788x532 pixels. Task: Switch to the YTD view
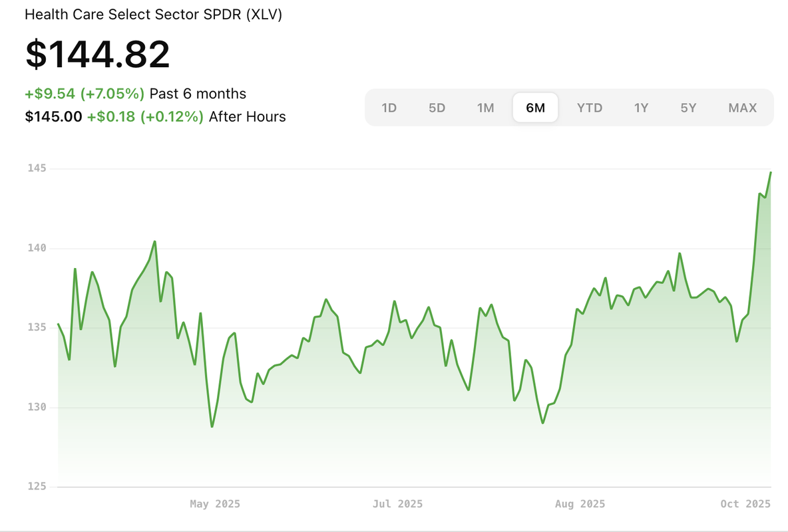590,108
